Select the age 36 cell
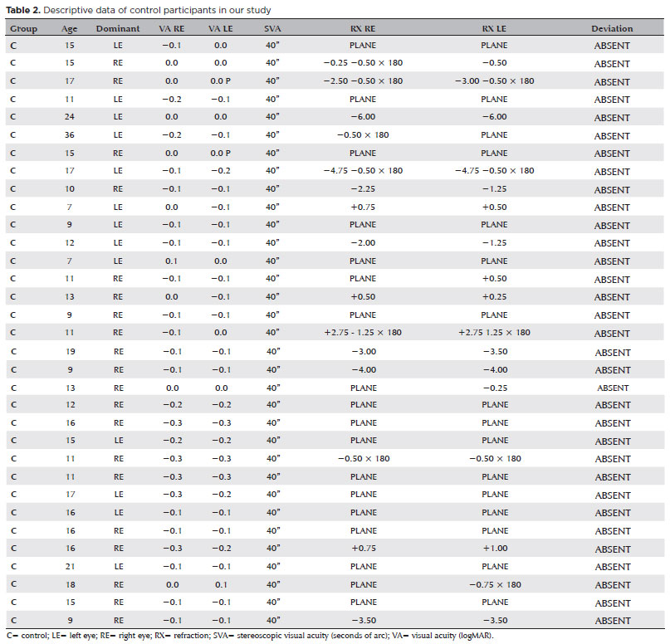Screen dimensions: 670x644 click(x=69, y=135)
